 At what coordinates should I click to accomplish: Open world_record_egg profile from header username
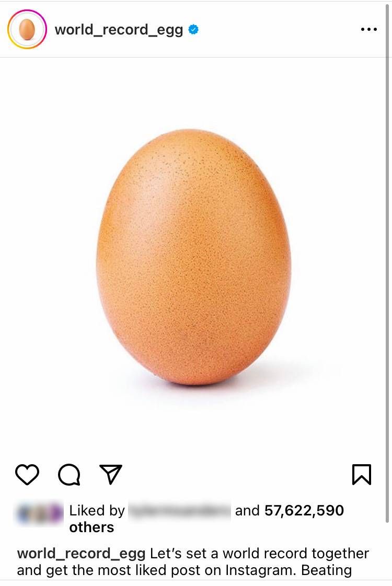(119, 30)
